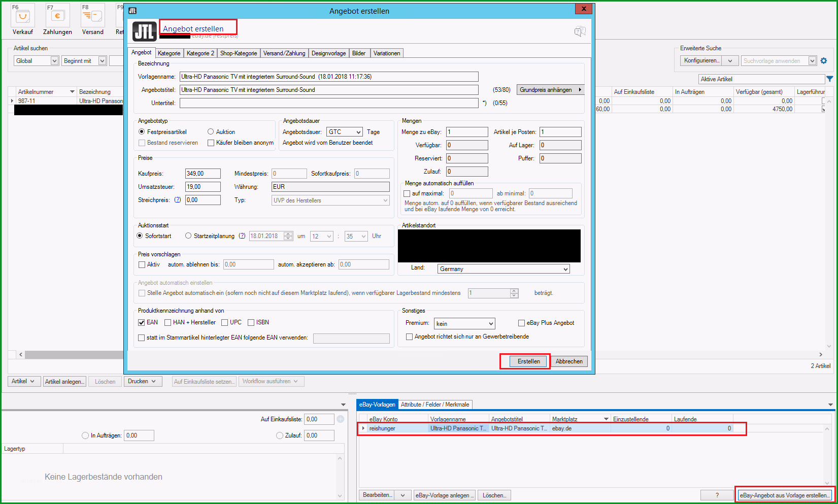Click the Artikel anlegen button
This screenshot has height=504, width=838.
pyautogui.click(x=65, y=382)
